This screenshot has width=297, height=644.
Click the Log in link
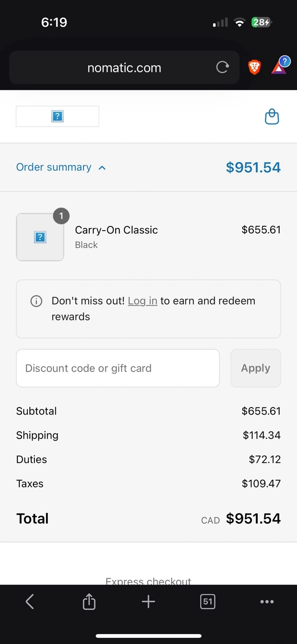coord(142,301)
